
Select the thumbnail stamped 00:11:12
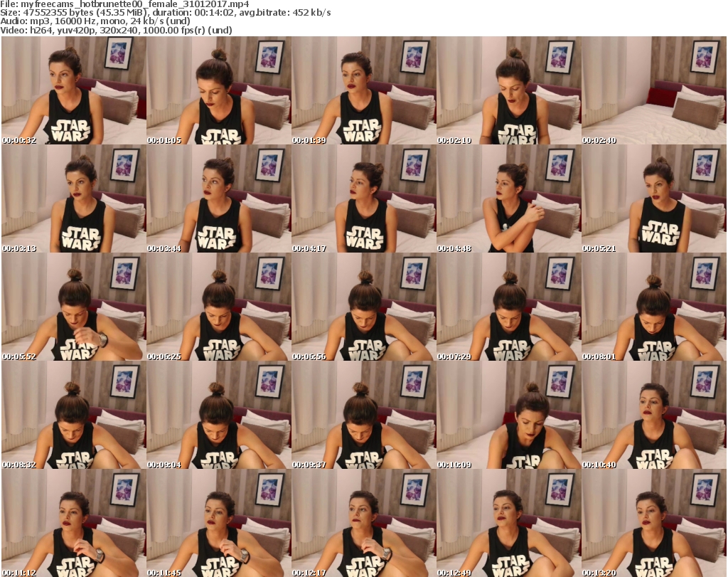74,523
